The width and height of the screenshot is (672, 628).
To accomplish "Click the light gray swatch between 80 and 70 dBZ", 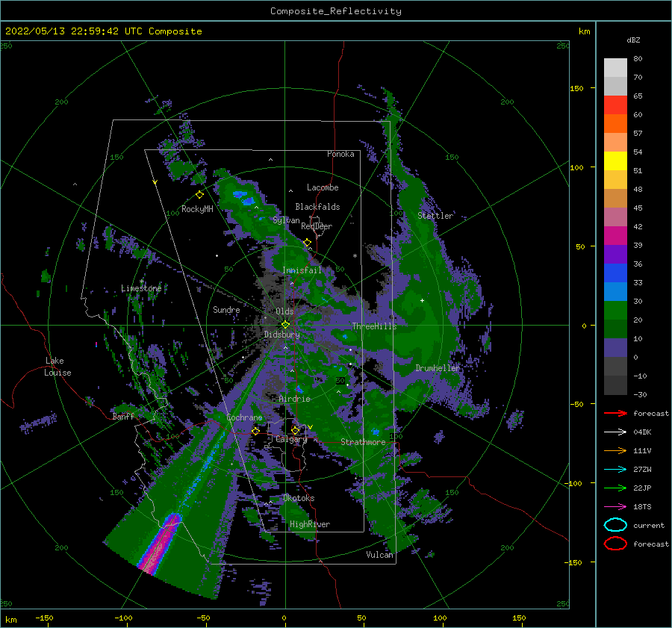I will (615, 68).
